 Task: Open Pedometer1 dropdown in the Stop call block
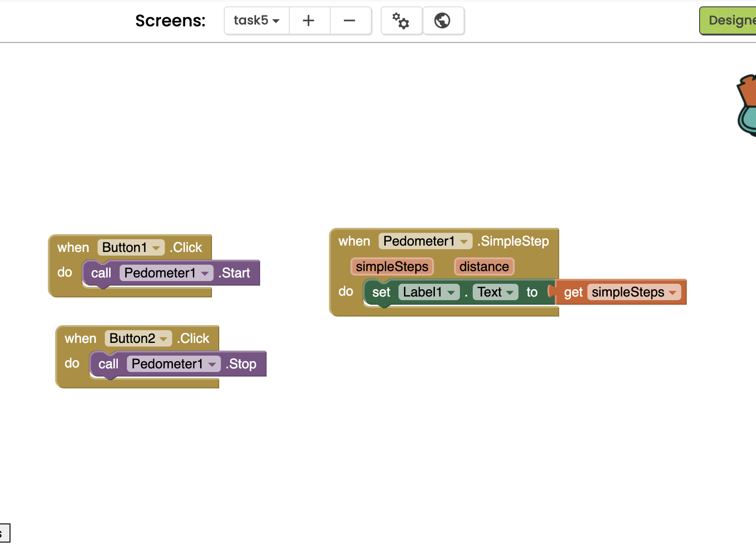pos(174,364)
